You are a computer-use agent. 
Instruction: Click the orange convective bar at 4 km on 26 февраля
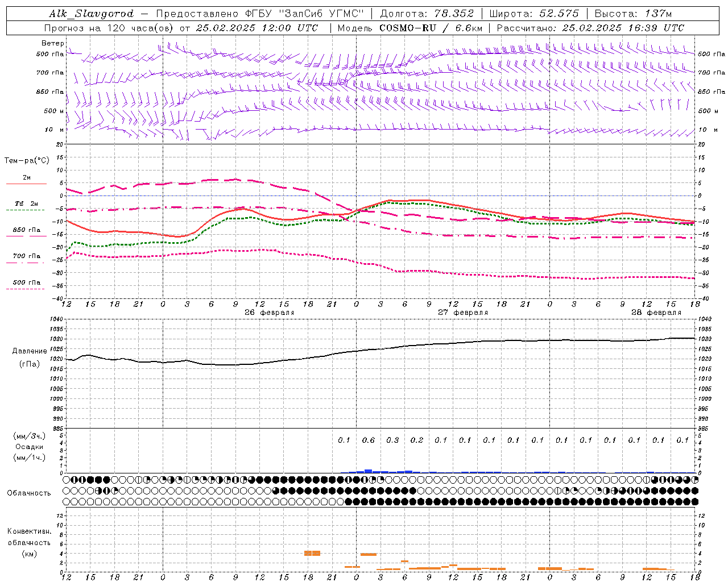(312, 553)
